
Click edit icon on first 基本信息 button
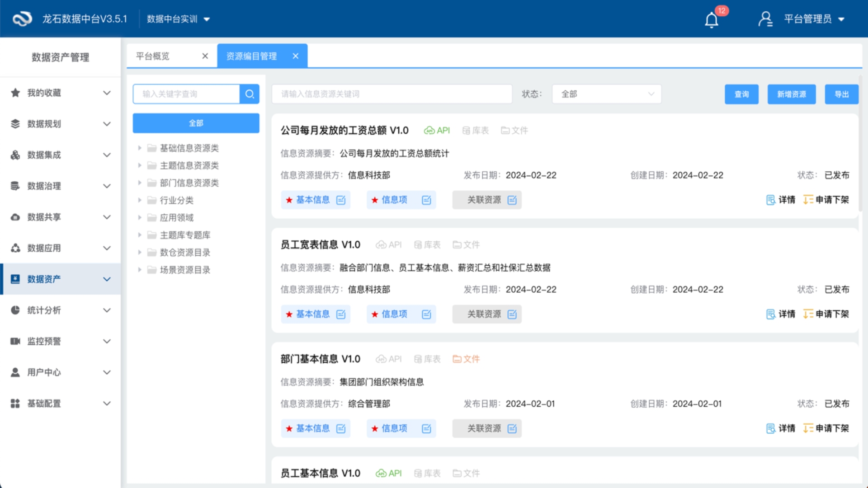click(x=341, y=200)
